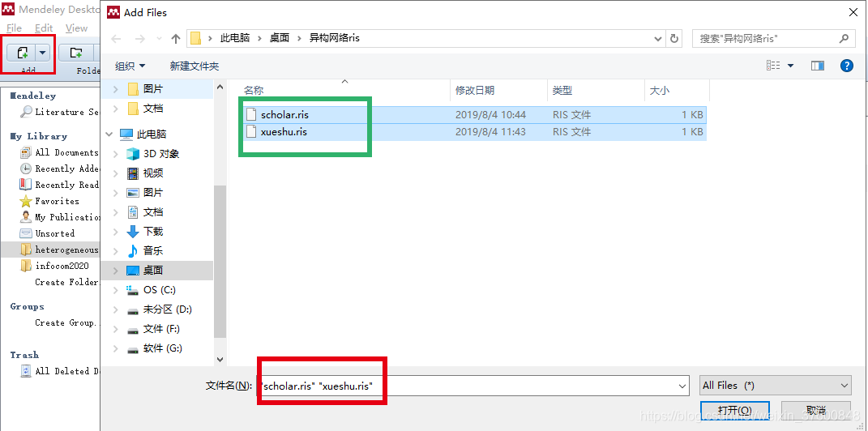
Task: Click 桌面 in the address breadcrumb
Action: point(280,38)
